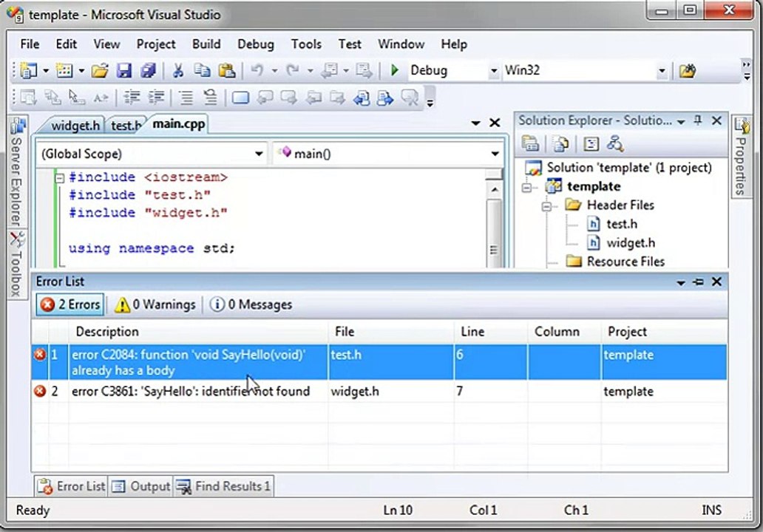Collapse the Header Files folder node
The height and width of the screenshot is (532, 763).
tap(547, 206)
